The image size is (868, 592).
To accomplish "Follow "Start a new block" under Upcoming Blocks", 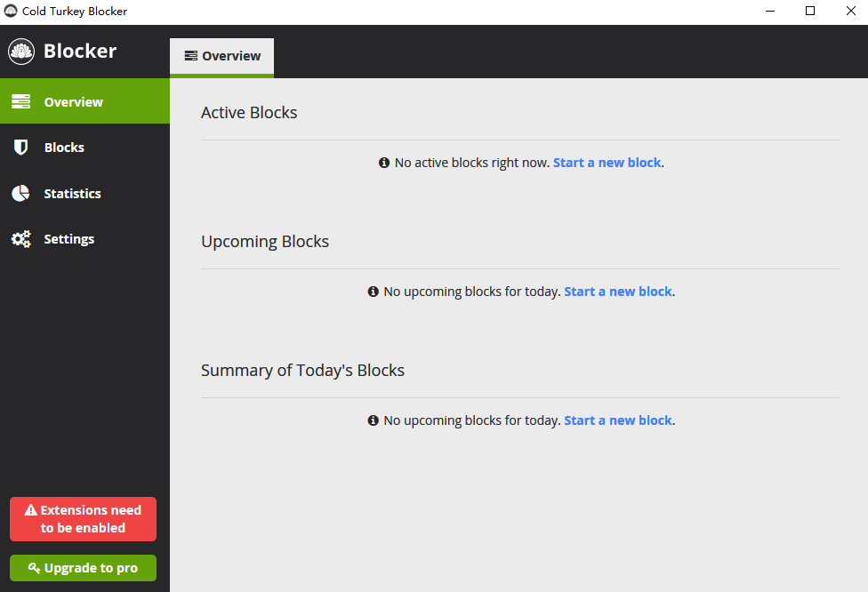I will [617, 292].
